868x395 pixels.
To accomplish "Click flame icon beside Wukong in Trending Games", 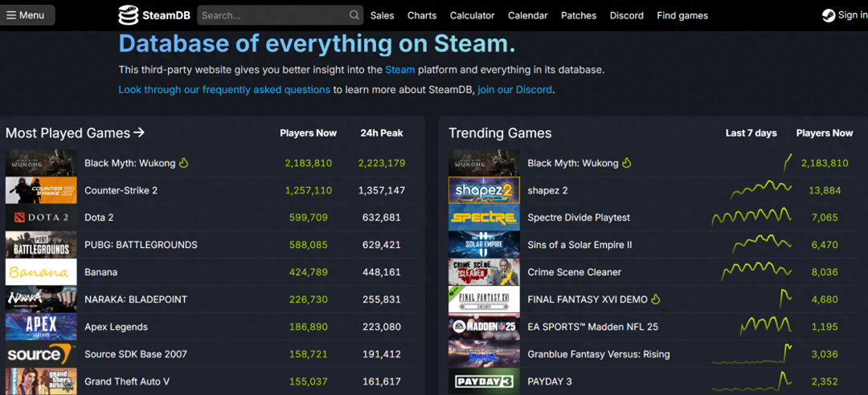I will [x=627, y=163].
